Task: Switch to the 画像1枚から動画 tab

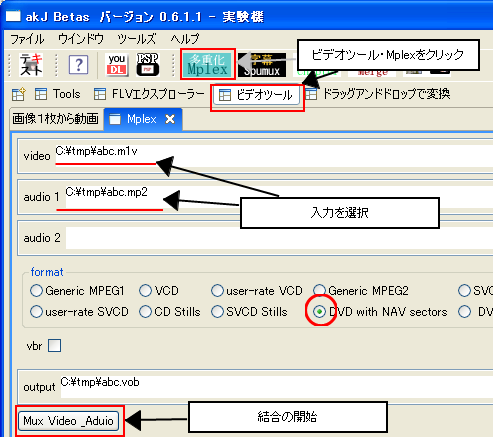Action: tap(56, 119)
